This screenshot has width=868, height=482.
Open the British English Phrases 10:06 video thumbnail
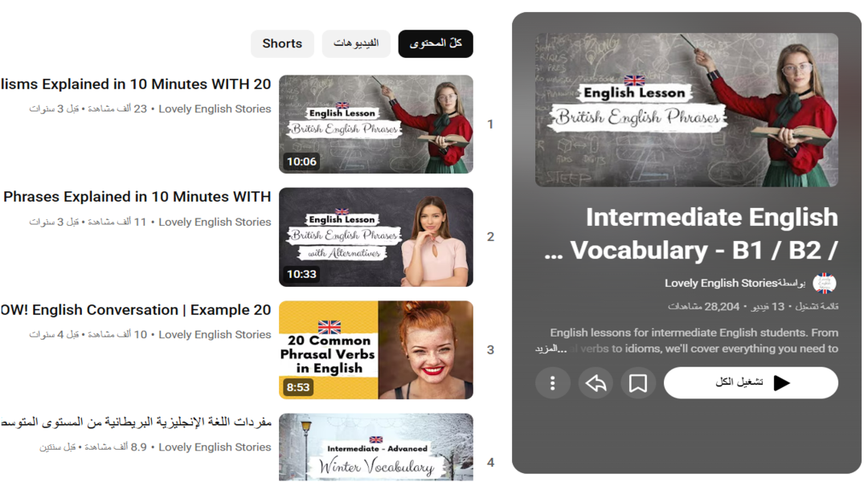376,125
